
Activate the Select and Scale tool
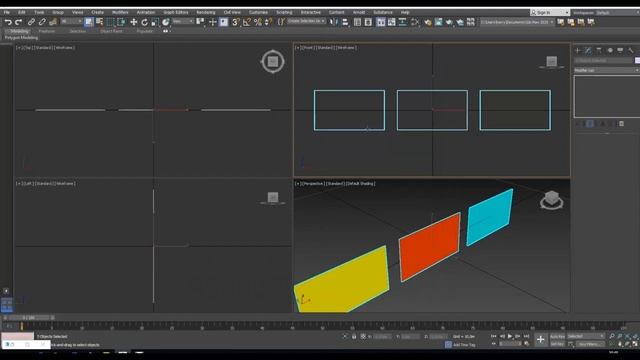click(x=155, y=22)
